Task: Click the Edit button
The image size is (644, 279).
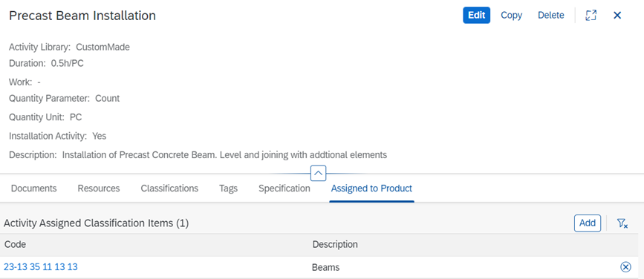Action: coord(476,16)
